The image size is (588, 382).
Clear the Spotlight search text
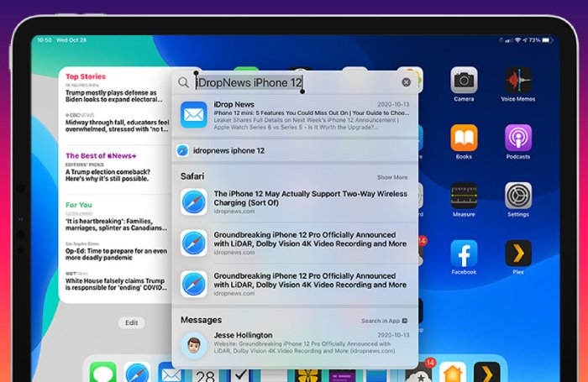407,82
